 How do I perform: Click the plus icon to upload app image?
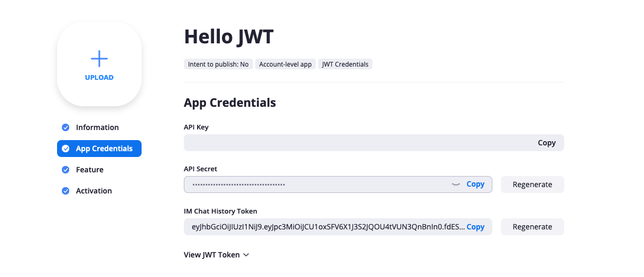coord(99,59)
